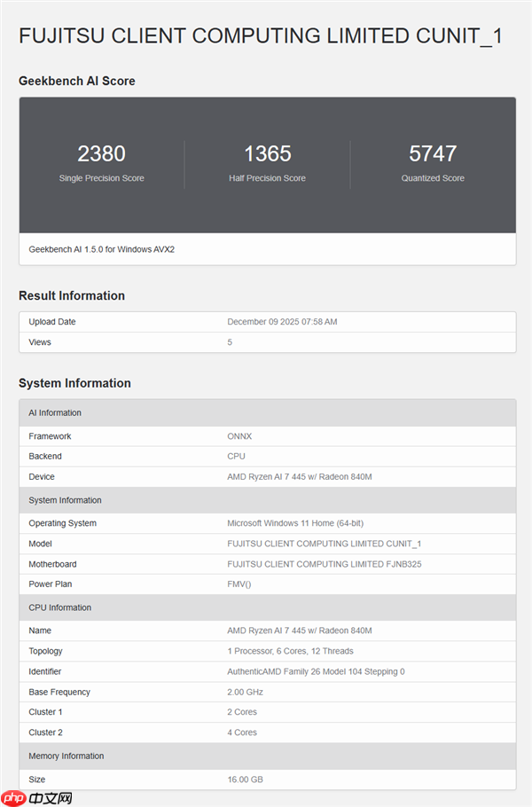
Task: Click the Identifier label
Action: coord(44,671)
